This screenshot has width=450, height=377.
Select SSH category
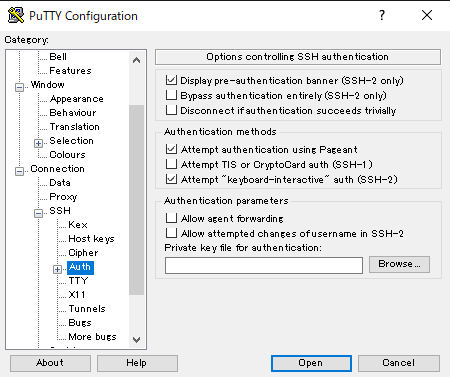click(60, 211)
